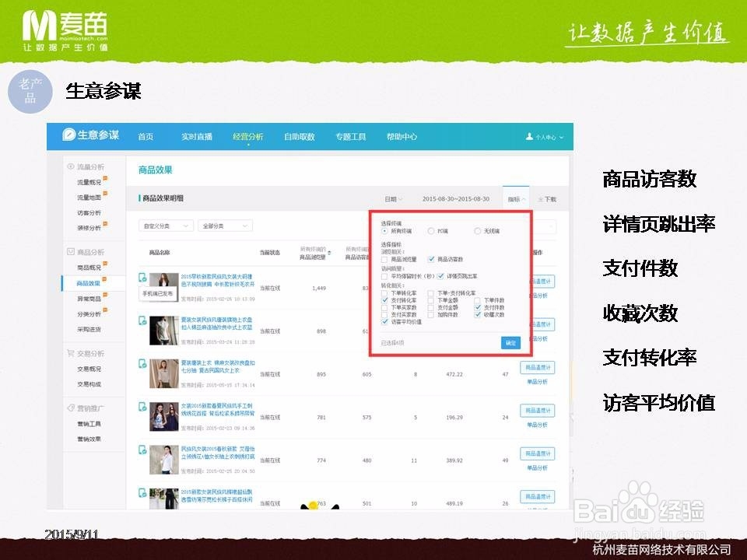
Task: Click the 手机端已发布 phone status icon
Action: 142,278
